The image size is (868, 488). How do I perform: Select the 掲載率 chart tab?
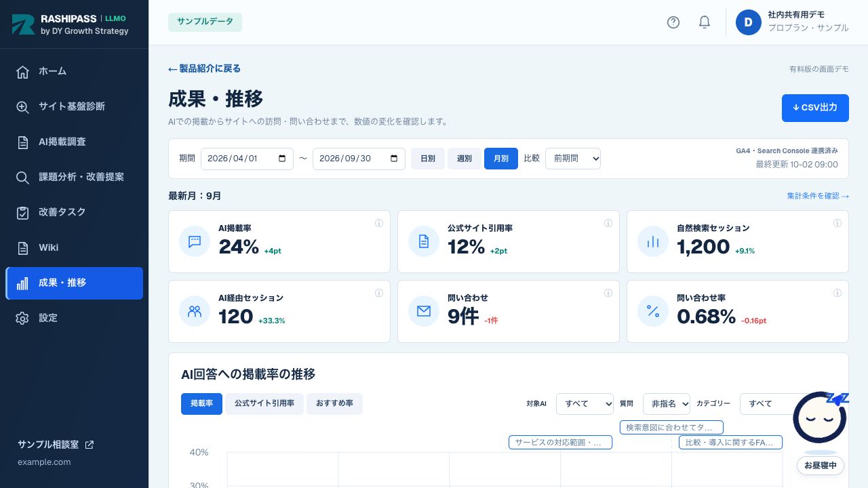[x=201, y=403]
